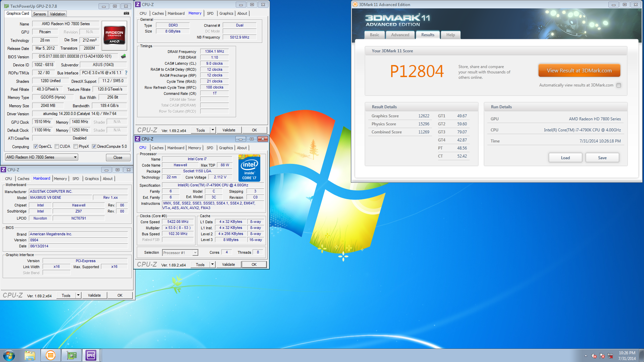644x362 pixels.
Task: Open Windows Explorer from the taskbar
Action: (x=30, y=355)
